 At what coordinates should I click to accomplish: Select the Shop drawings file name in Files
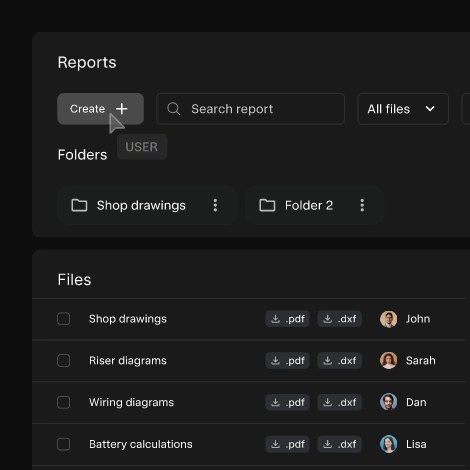[128, 319]
